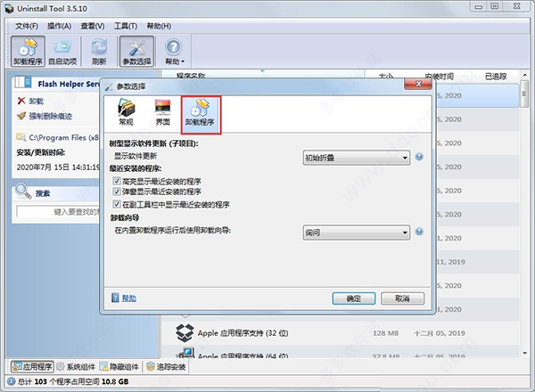Click the 强制删除痕迹 link
The width and height of the screenshot is (535, 392).
click(51, 116)
